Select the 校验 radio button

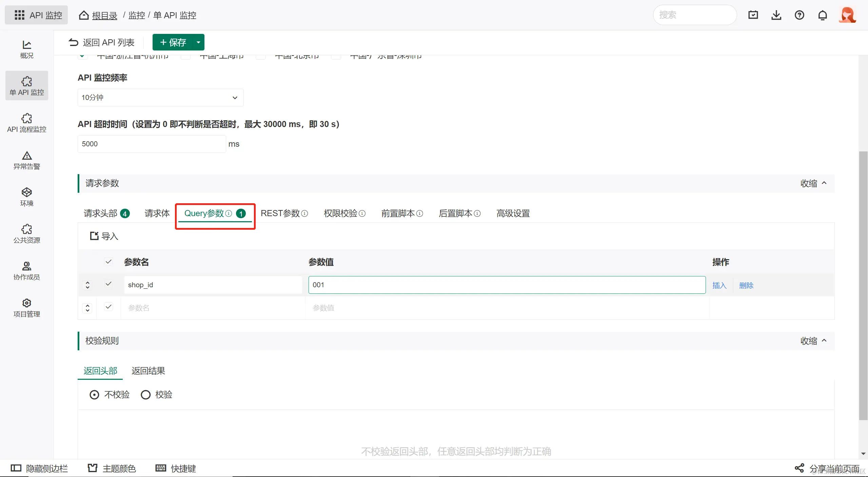click(x=146, y=395)
